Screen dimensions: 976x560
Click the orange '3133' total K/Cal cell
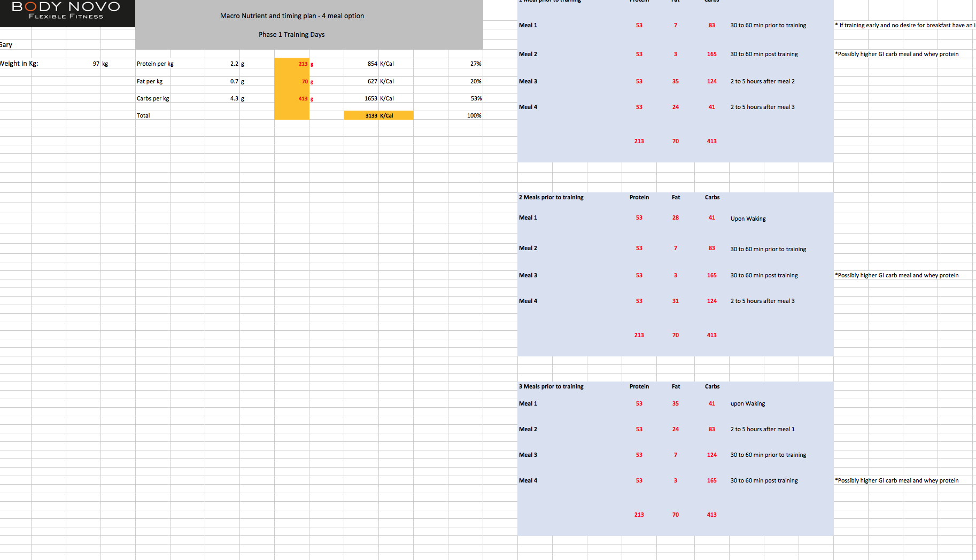371,115
